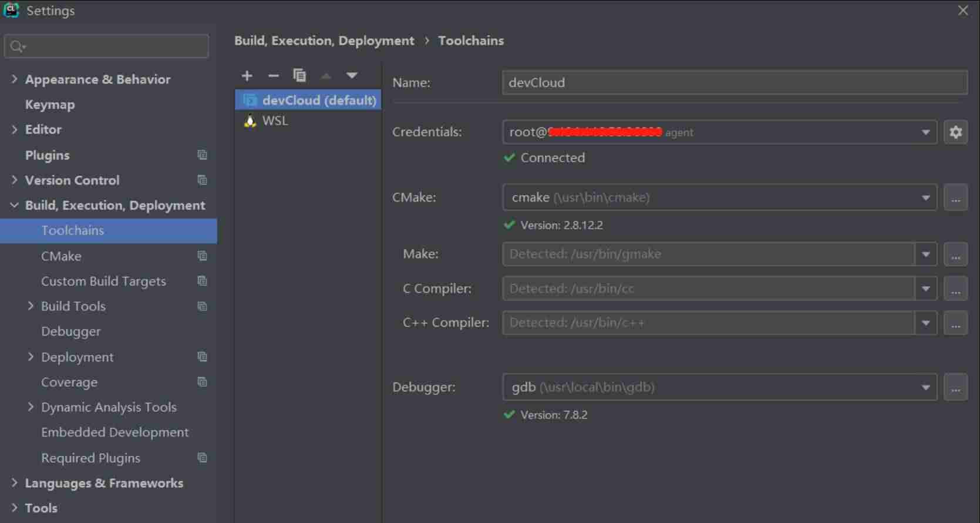Move toolchain up arrow
The image size is (980, 523).
326,76
